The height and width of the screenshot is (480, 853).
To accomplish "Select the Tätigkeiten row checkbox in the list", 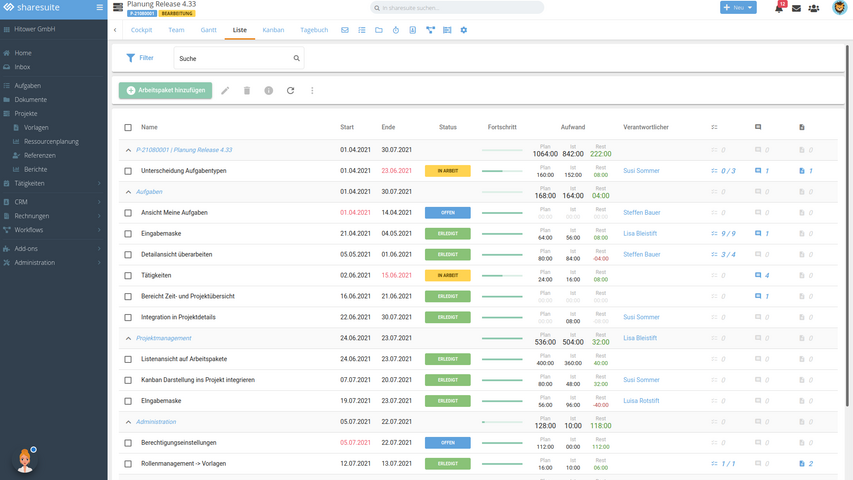I will [x=128, y=275].
